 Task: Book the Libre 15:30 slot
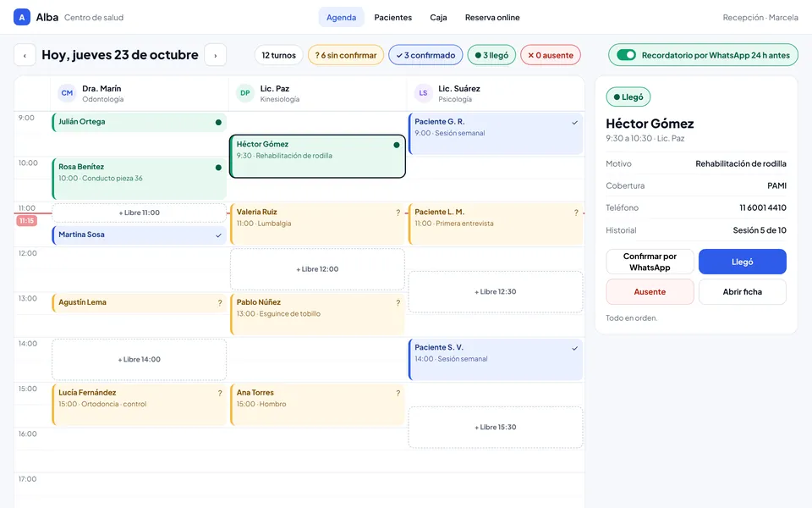coord(496,427)
